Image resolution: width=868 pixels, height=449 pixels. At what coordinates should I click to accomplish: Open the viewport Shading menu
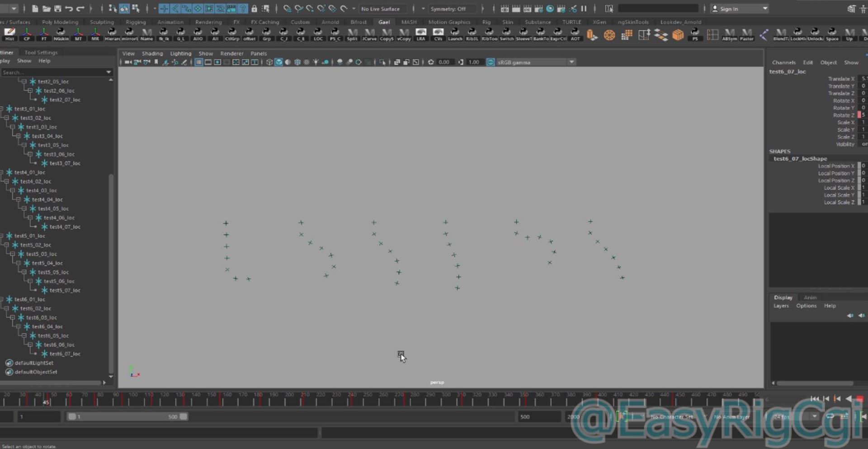152,53
